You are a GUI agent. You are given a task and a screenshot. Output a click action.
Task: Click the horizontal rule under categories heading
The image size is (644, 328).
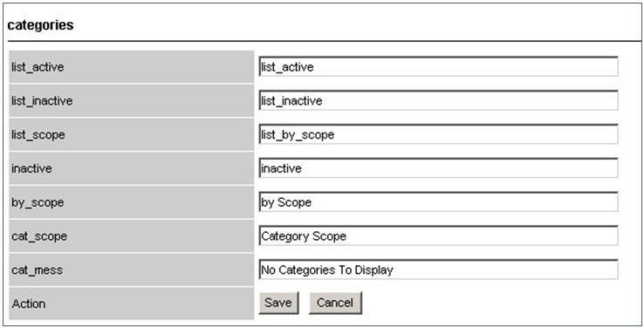(324, 41)
